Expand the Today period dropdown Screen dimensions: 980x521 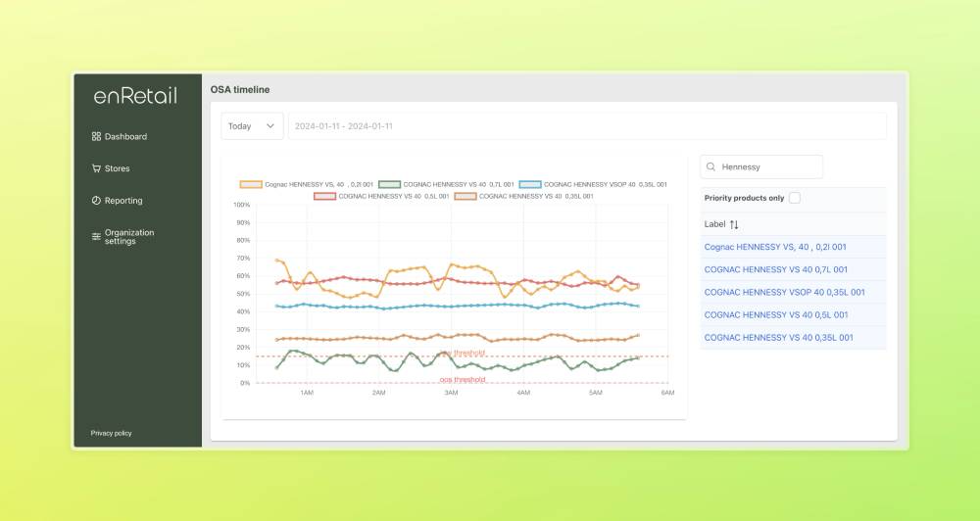pyautogui.click(x=252, y=126)
